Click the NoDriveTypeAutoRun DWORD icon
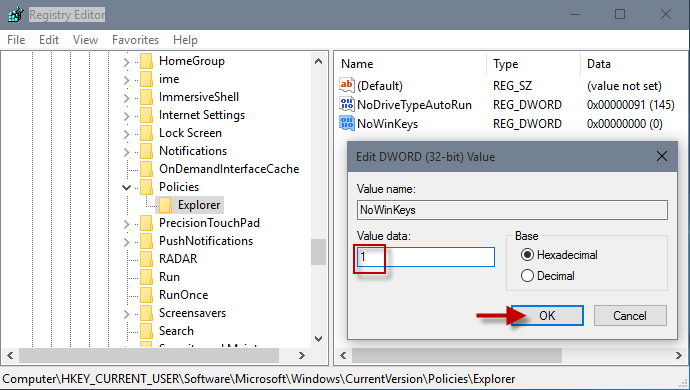This screenshot has height=390, width=690. point(347,104)
